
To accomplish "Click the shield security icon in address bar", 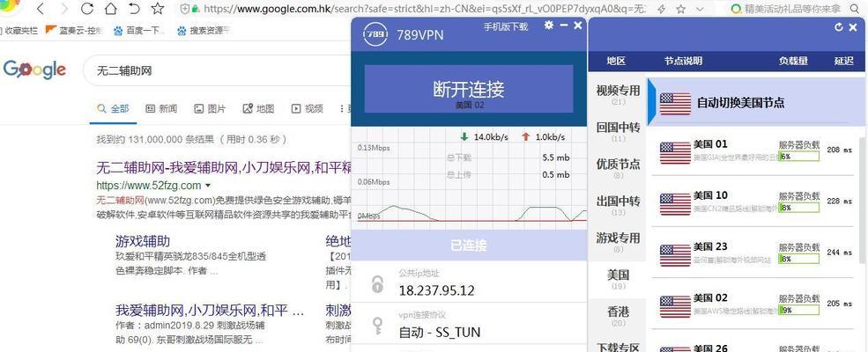I will click(x=186, y=9).
